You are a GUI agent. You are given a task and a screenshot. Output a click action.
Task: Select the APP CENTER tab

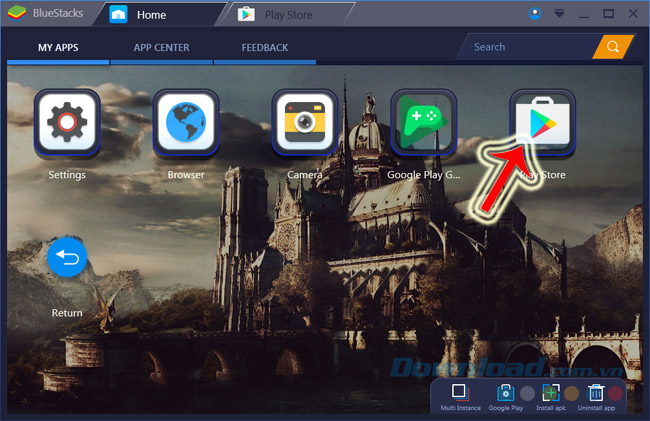pos(161,48)
